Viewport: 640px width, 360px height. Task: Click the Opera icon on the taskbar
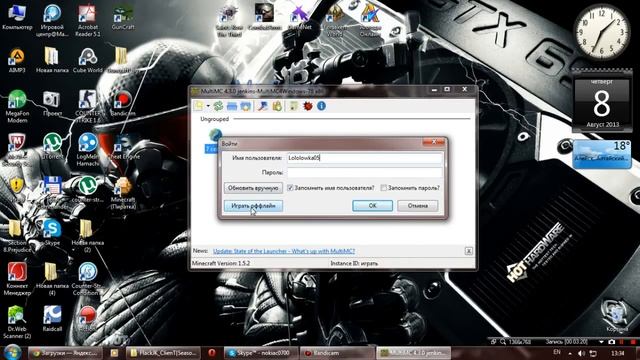point(212,353)
